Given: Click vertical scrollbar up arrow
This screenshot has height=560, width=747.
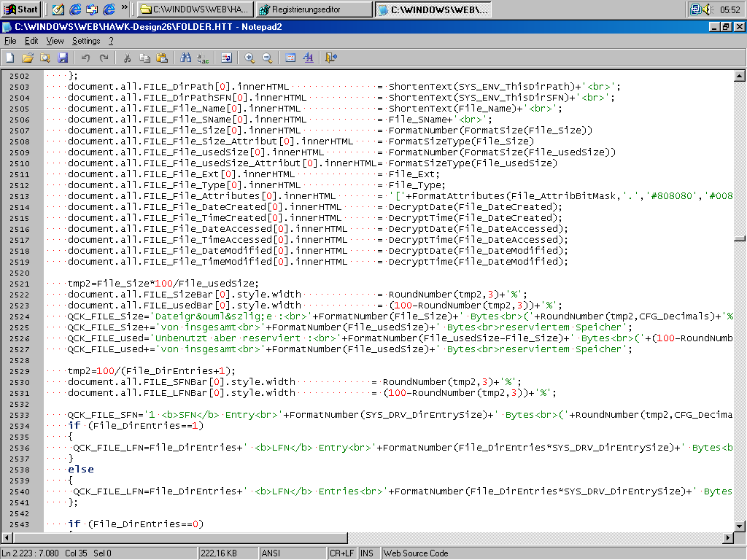Looking at the screenshot, I should pos(740,76).
